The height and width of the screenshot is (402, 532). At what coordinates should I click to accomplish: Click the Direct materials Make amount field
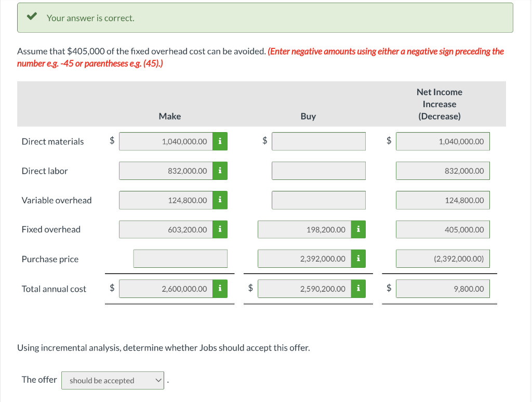pyautogui.click(x=166, y=141)
